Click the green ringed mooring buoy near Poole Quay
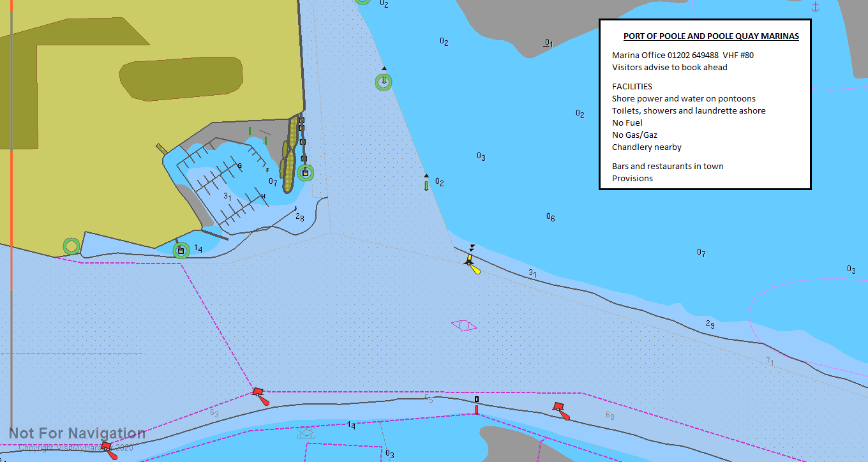This screenshot has width=868, height=462. click(x=304, y=172)
